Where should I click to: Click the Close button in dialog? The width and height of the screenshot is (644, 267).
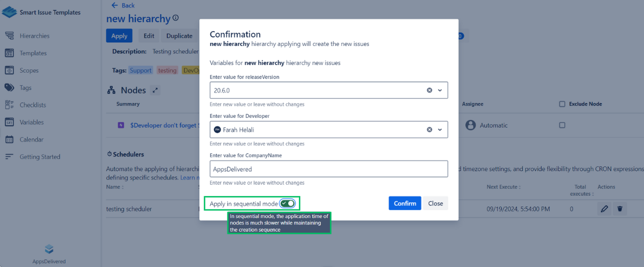tap(435, 204)
